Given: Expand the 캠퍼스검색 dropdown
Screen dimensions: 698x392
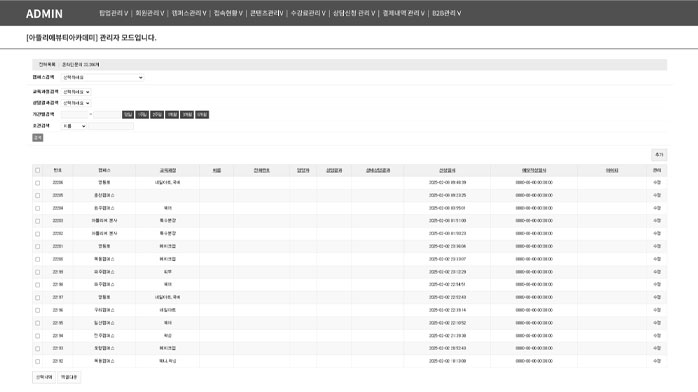Looking at the screenshot, I should tap(102, 77).
